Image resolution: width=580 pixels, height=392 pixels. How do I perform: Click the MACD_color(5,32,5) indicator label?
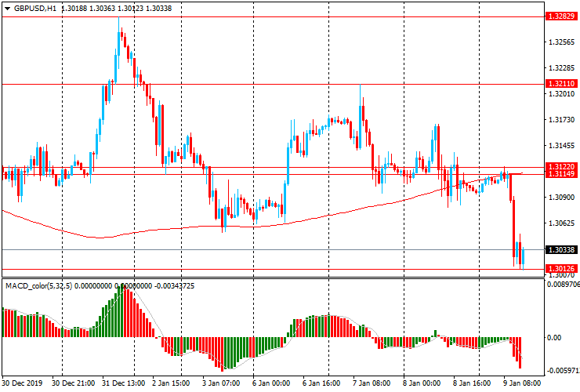39,285
